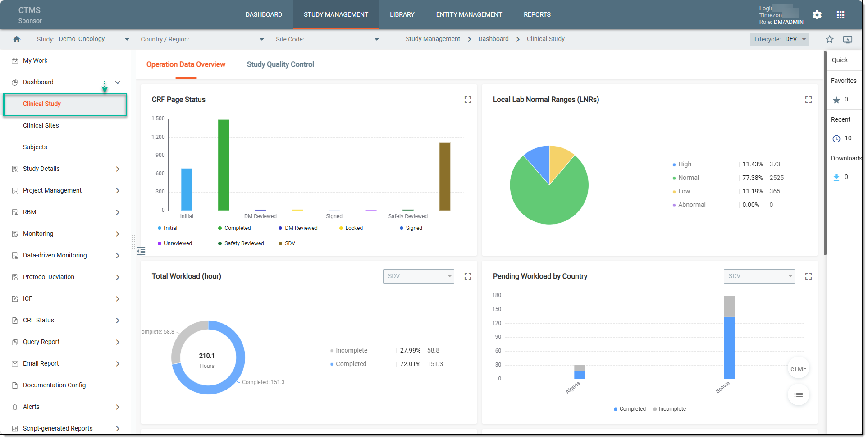Open the DASHBOARD top menu
Viewport: 868px width, 440px height.
click(265, 15)
